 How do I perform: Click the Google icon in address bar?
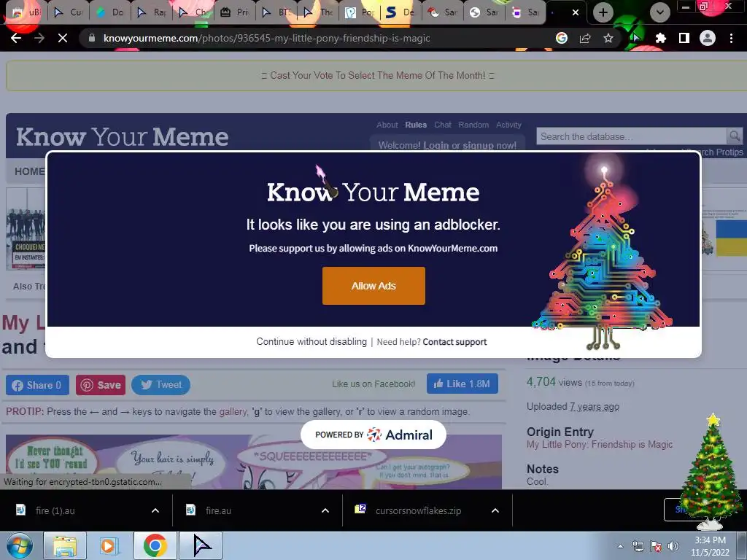click(x=562, y=38)
